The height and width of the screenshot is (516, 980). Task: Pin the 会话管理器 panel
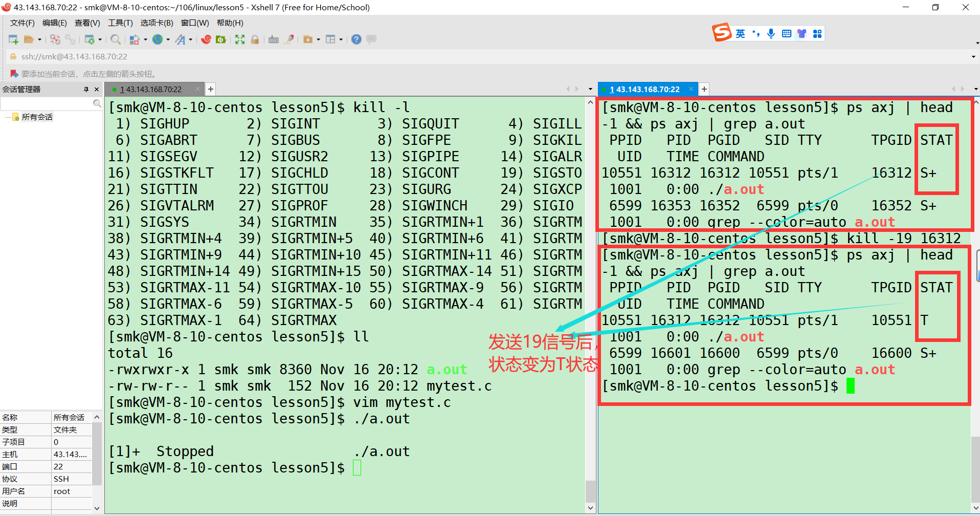pos(86,89)
